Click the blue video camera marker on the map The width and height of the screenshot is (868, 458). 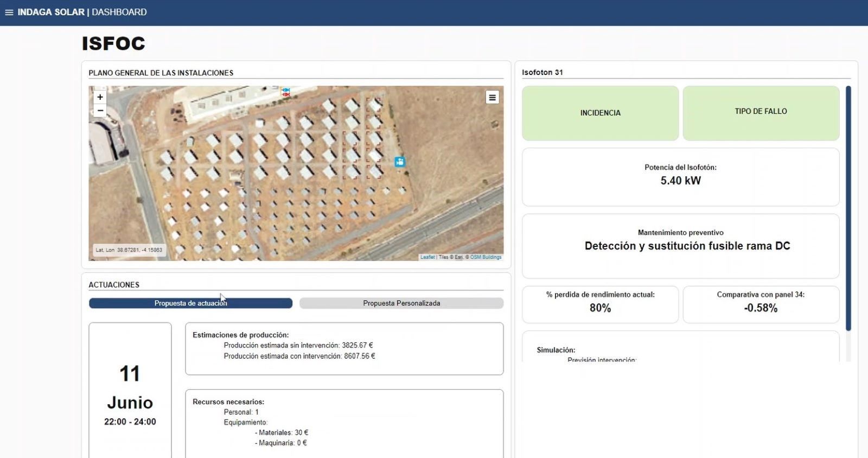click(400, 162)
